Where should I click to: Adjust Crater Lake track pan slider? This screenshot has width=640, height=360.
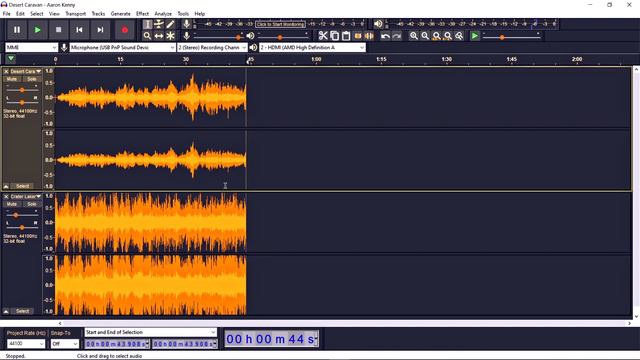[x=22, y=227]
